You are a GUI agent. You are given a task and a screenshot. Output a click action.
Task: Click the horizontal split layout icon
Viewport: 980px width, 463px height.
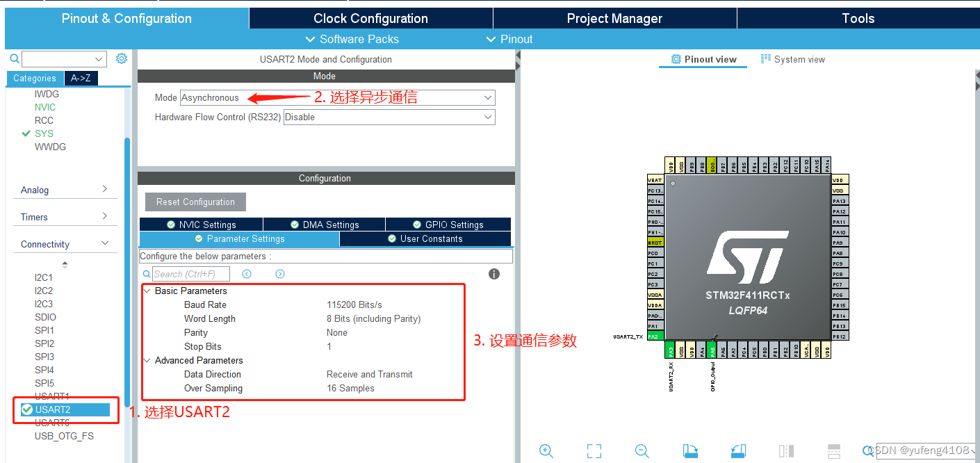pyautogui.click(x=834, y=450)
